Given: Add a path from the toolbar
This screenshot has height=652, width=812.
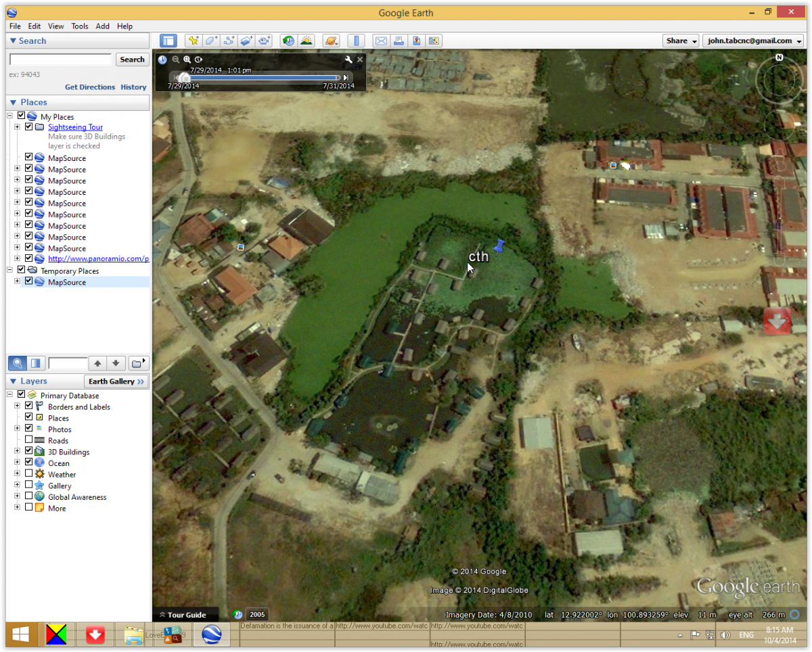Looking at the screenshot, I should (x=229, y=41).
